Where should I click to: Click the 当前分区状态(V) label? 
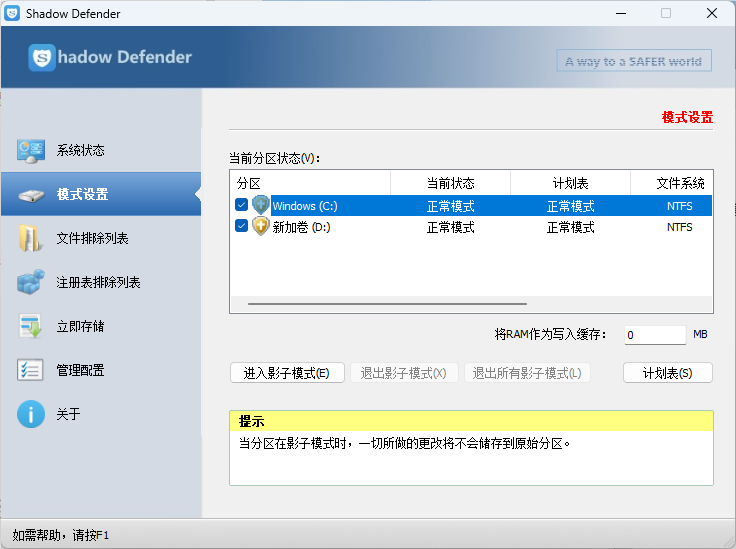(275, 158)
